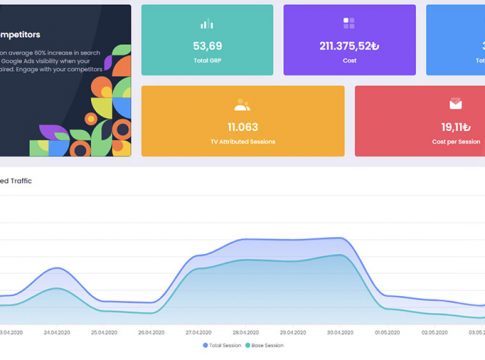Open the red Cost per Session card
This screenshot has height=360, width=485.
(x=420, y=121)
